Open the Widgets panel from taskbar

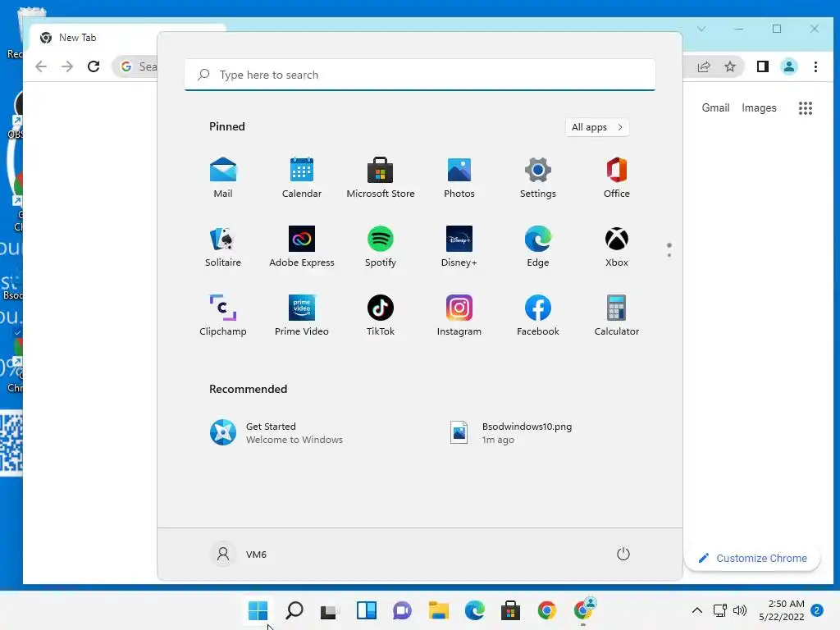coord(367,610)
